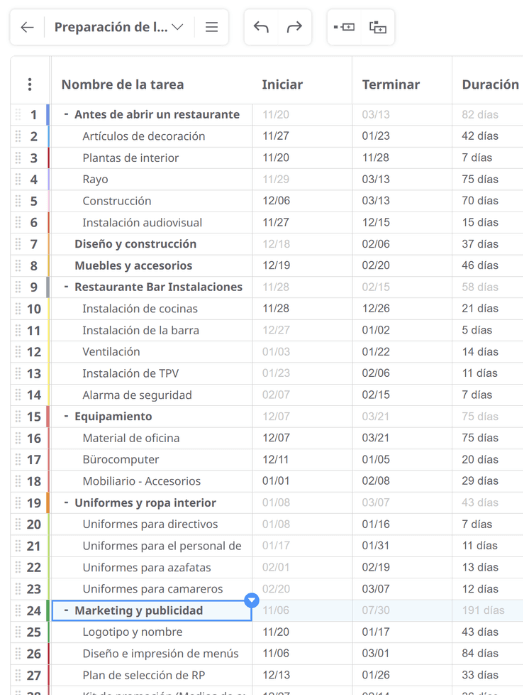The width and height of the screenshot is (523, 695).
Task: Collapse Antes de abrir un restaurante group
Action: coord(66,114)
